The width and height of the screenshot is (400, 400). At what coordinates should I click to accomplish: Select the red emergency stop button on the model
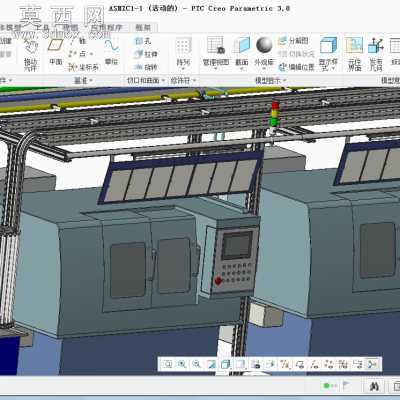tap(218, 280)
